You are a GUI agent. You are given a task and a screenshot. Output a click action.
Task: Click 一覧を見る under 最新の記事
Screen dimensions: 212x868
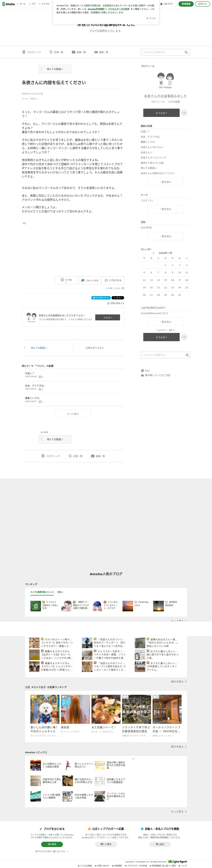point(165,182)
